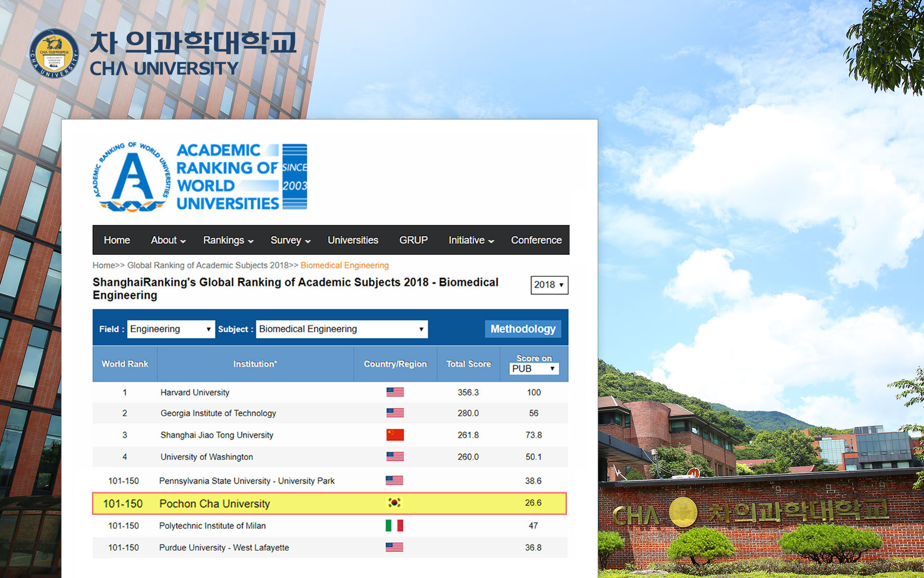924x578 pixels.
Task: Click the Total Score column header
Action: [x=469, y=364]
